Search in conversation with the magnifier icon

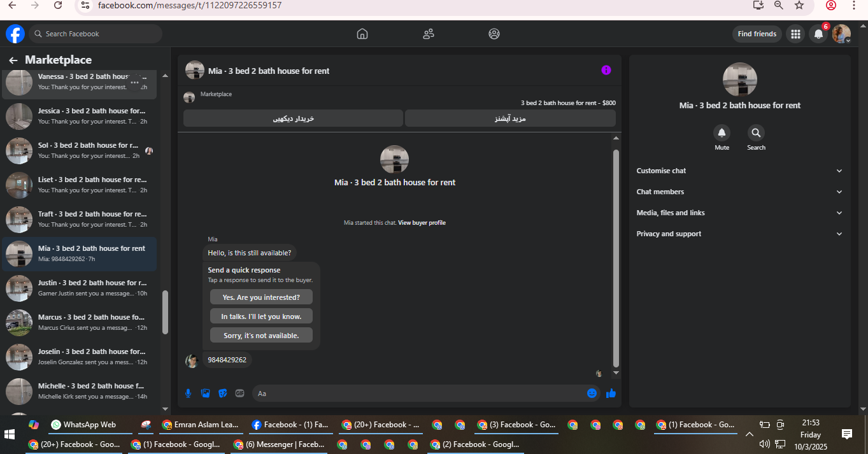756,132
